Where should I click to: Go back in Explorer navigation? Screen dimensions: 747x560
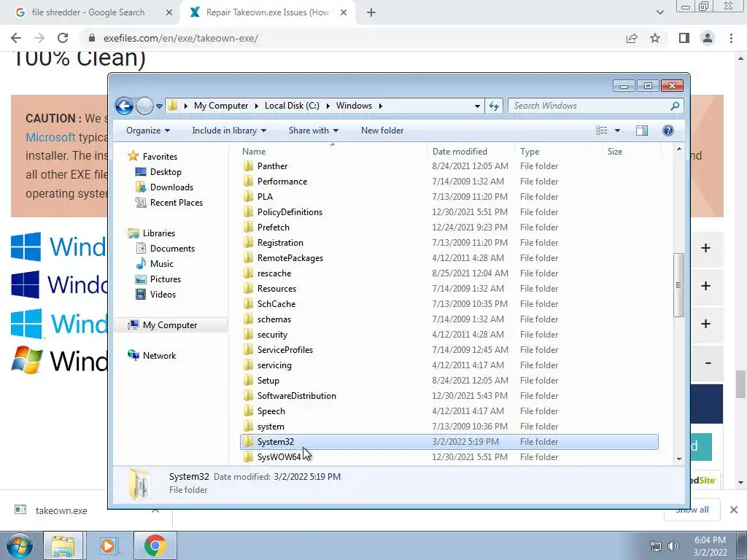click(x=124, y=106)
